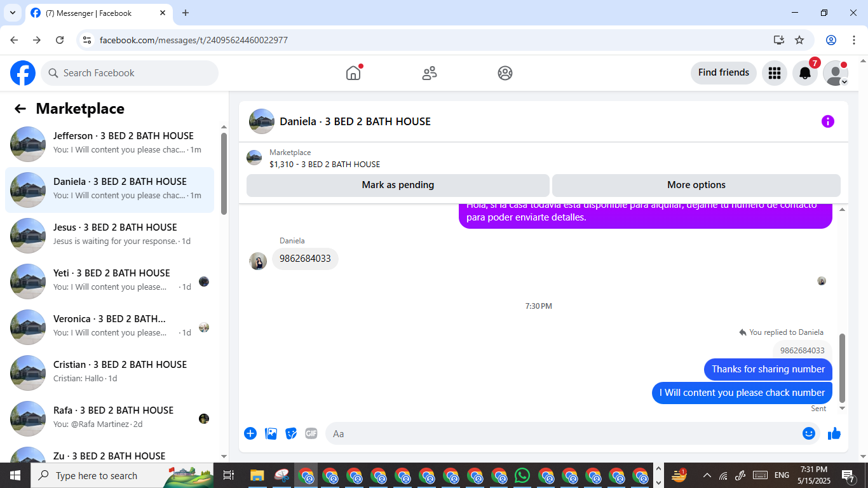868x488 pixels.
Task: Open Rafa's conversation
Action: pyautogui.click(x=109, y=419)
